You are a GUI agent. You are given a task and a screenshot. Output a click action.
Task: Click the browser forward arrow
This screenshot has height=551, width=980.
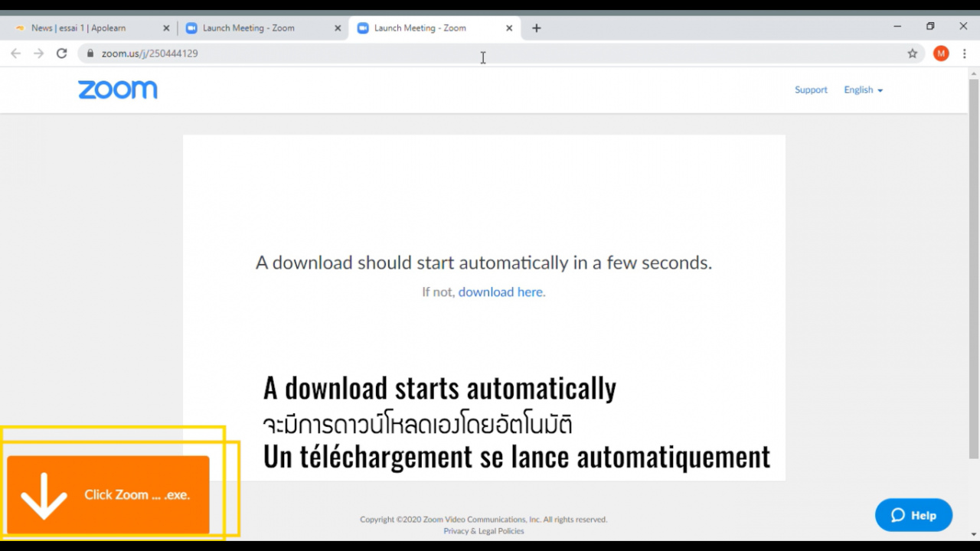pyautogui.click(x=39, y=54)
